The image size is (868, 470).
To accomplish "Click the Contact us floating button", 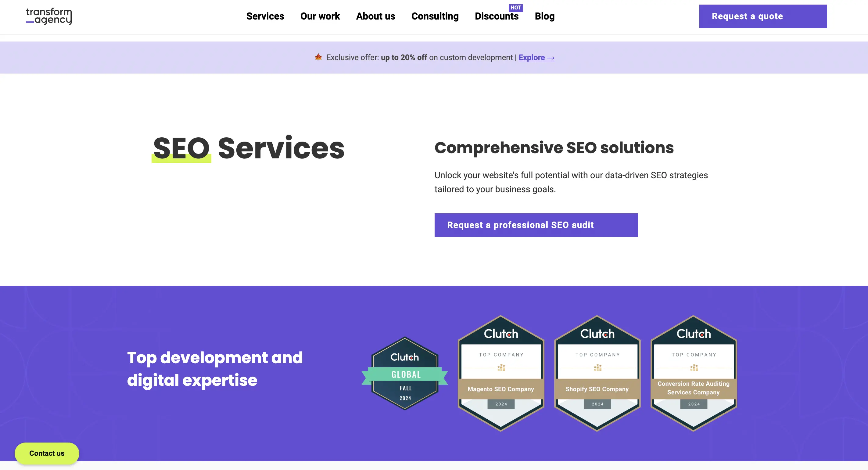I will click(46, 453).
